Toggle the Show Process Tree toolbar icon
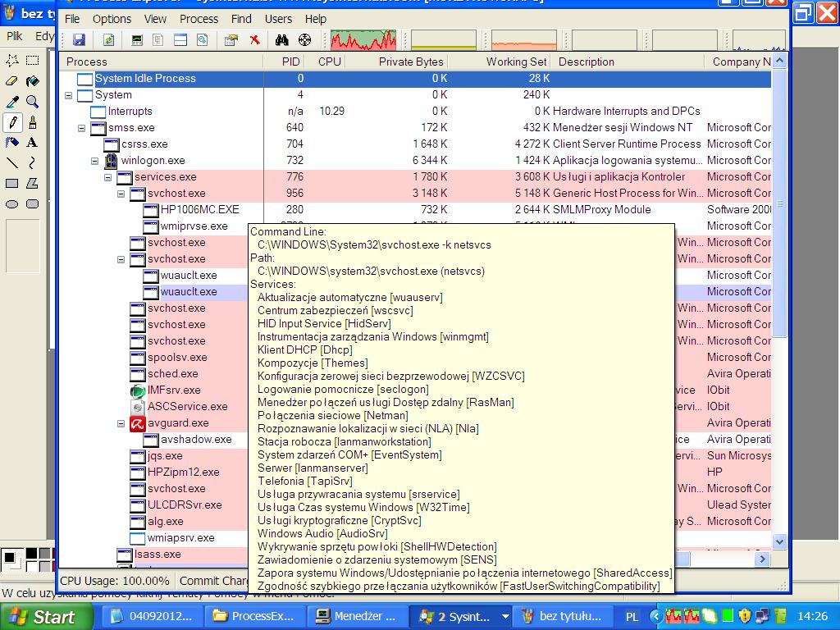 click(x=158, y=39)
